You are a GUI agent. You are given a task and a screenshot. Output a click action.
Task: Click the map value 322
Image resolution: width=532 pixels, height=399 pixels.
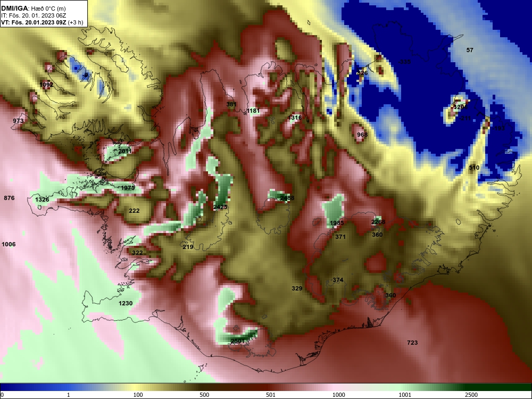click(137, 252)
